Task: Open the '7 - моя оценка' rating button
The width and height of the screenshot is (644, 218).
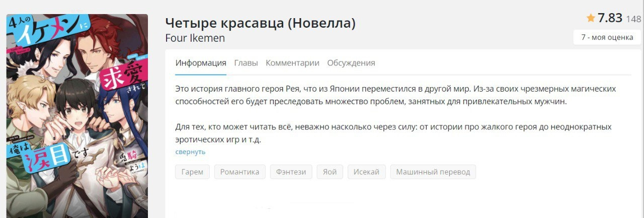Action: (607, 37)
